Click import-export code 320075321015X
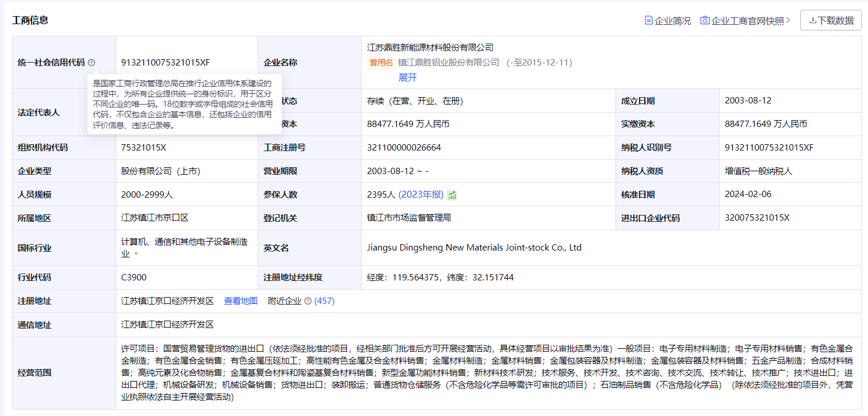The width and height of the screenshot is (868, 416). coord(758,218)
